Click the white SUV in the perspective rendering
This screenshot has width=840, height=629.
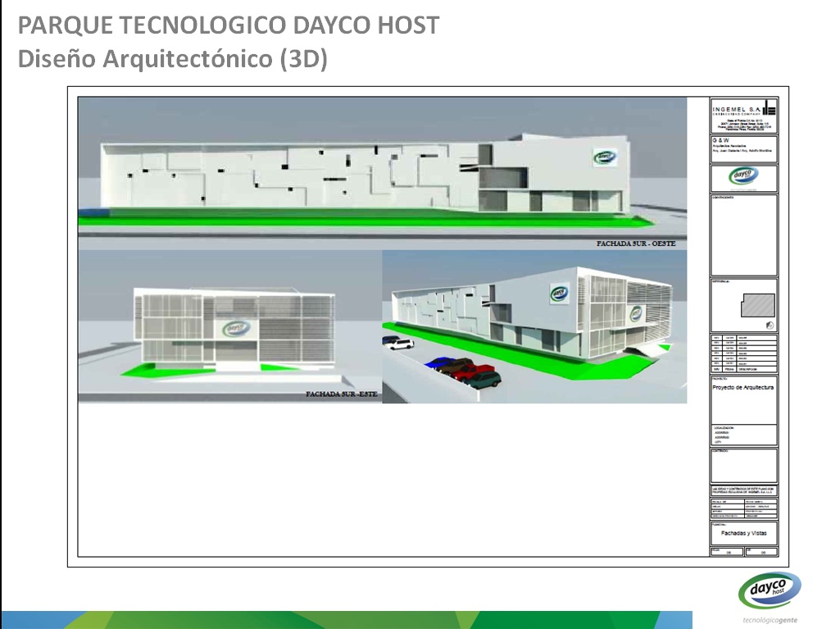[x=399, y=344]
